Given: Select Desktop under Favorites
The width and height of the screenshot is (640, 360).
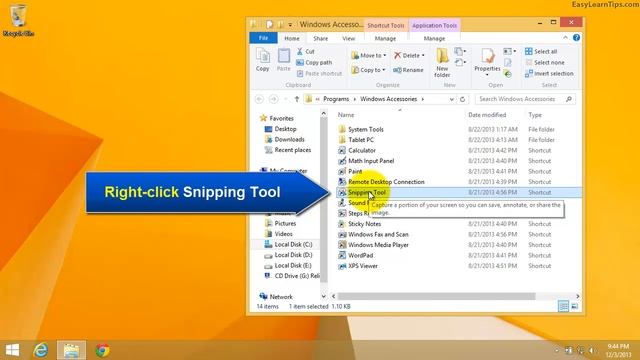Looking at the screenshot, I should [280, 129].
